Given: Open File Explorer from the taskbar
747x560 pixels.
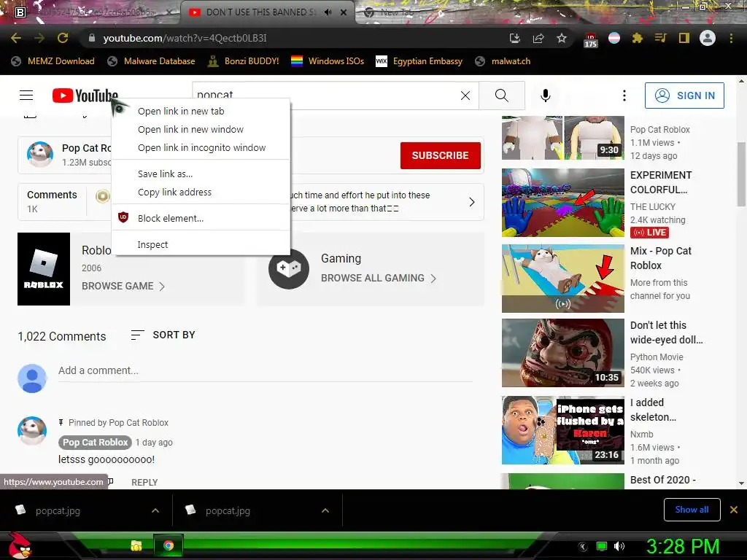Looking at the screenshot, I should [x=136, y=545].
